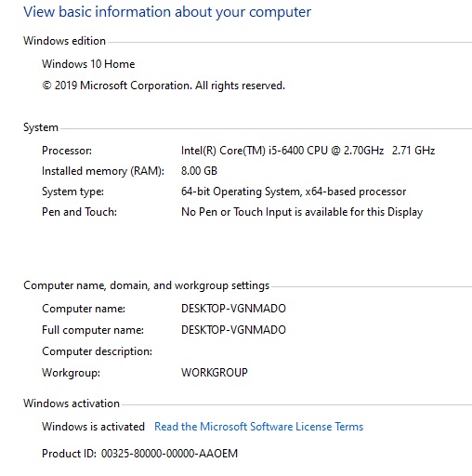This screenshot has height=476, width=472.
Task: Click the Installed memory (RAM) label
Action: click(x=103, y=171)
